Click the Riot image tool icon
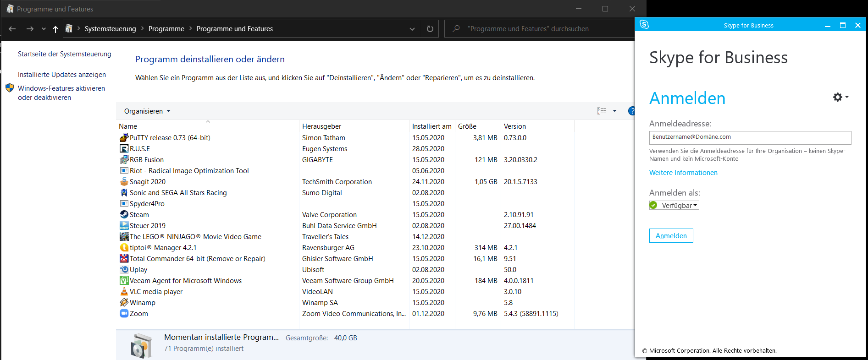 [124, 170]
